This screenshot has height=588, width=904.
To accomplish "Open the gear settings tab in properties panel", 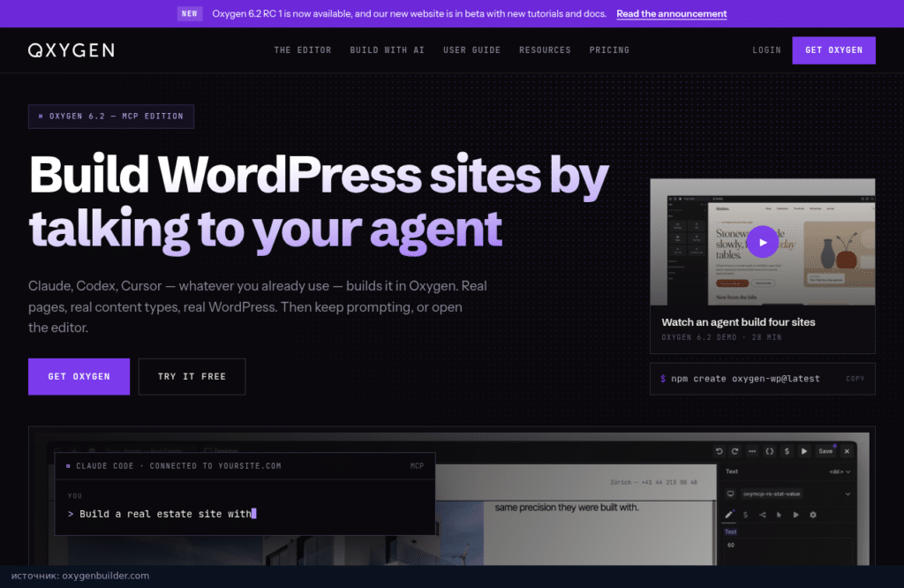I will click(813, 515).
